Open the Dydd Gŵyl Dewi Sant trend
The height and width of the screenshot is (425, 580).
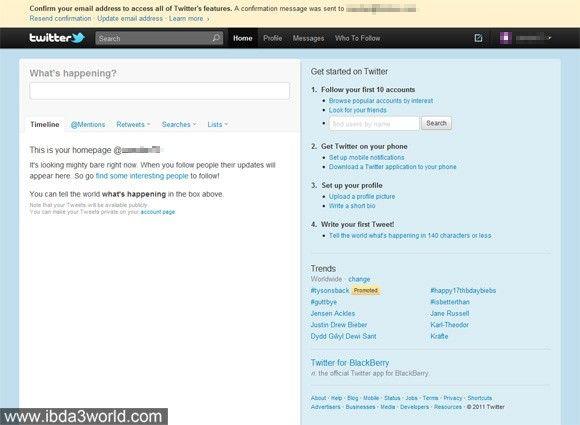click(x=344, y=337)
